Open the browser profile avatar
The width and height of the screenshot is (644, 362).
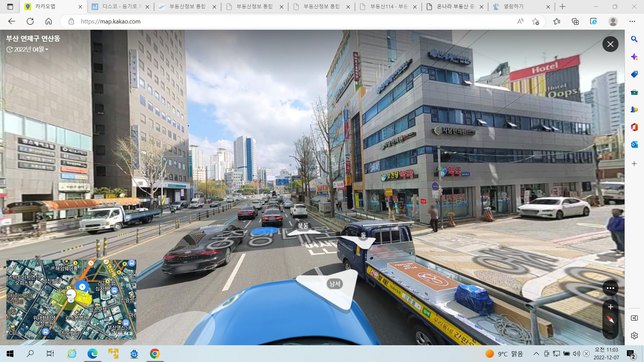(613, 21)
